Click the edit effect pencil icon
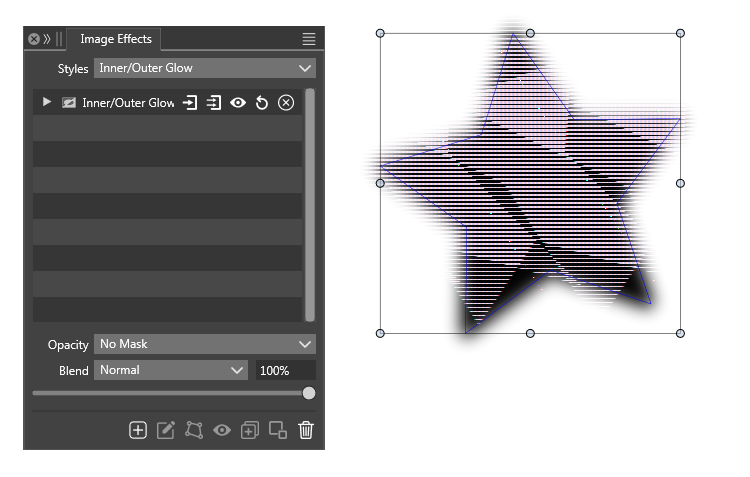 click(166, 430)
